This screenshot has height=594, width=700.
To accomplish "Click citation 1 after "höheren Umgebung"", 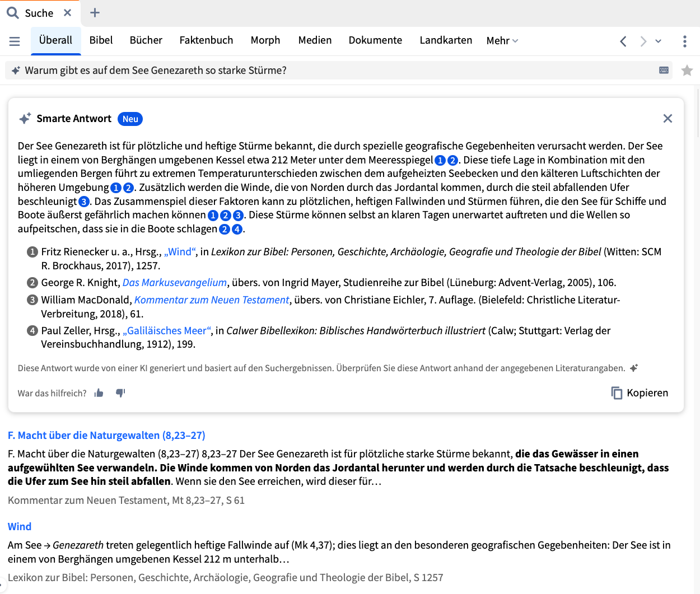I will point(116,188).
